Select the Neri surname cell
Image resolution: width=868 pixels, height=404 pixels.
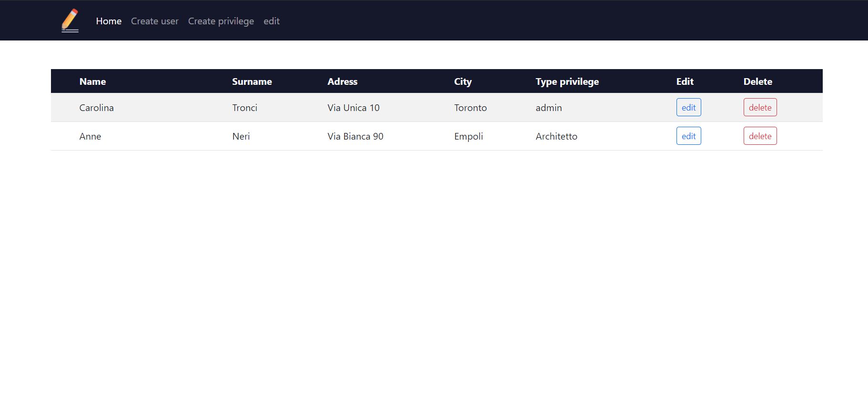coord(241,136)
